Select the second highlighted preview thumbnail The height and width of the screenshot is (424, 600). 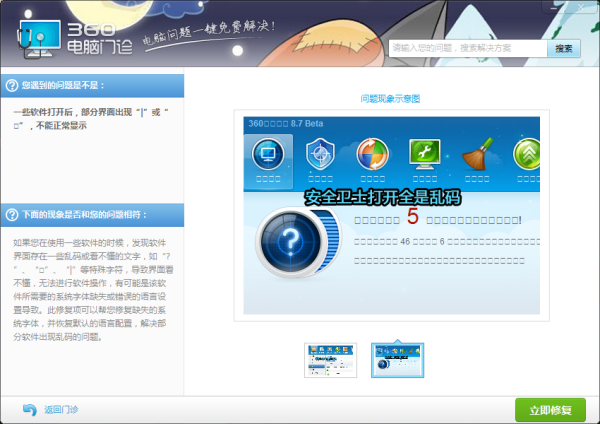[x=398, y=360]
